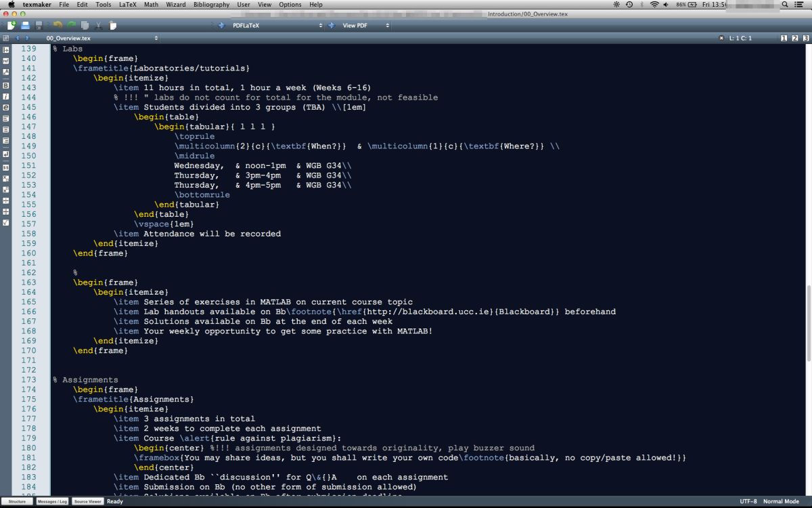This screenshot has height=508, width=812.
Task: Create a new document with New icon
Action: (12, 25)
